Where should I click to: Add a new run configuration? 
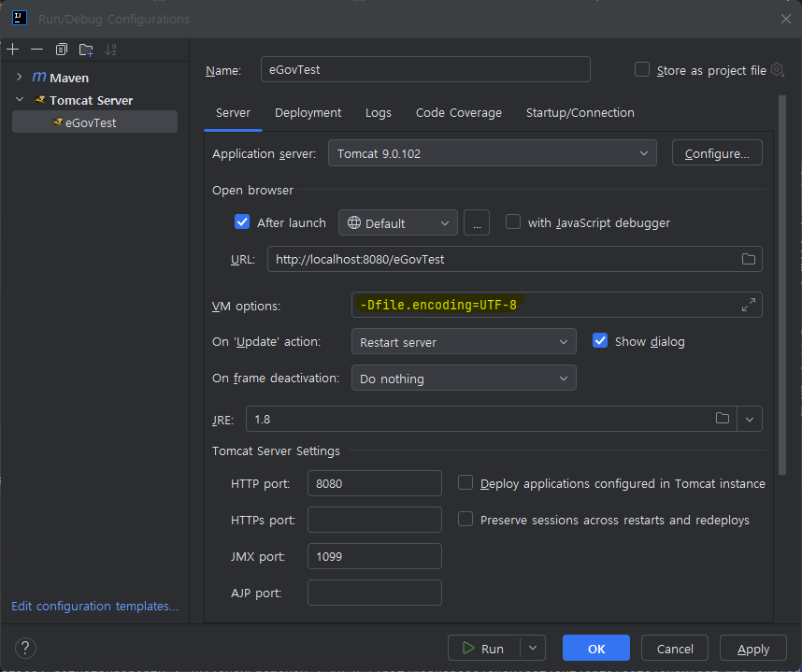[x=13, y=50]
